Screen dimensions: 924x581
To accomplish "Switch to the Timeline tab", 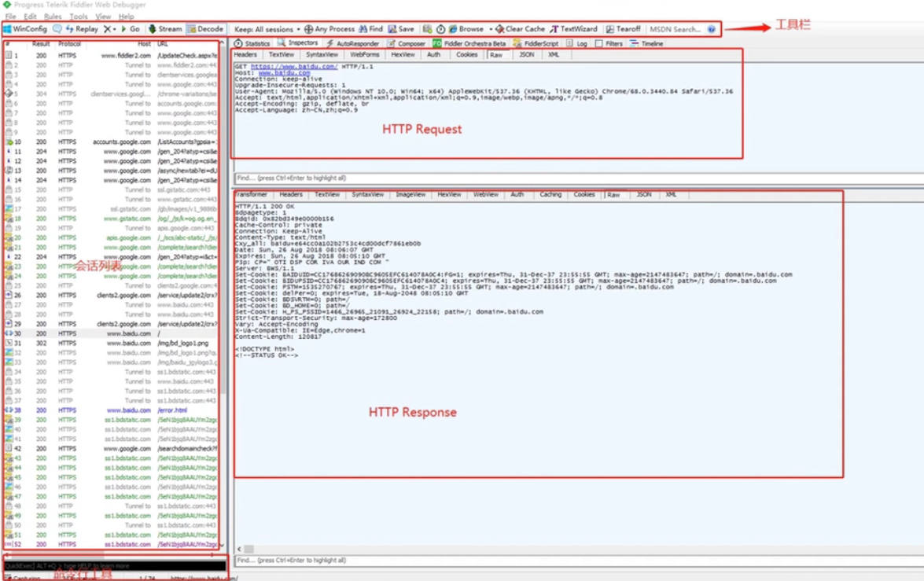I will click(x=646, y=43).
